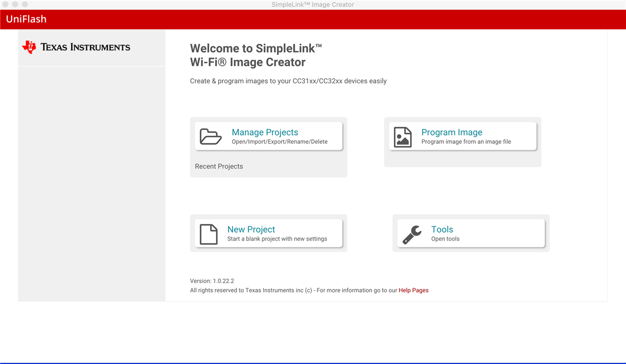The height and width of the screenshot is (364, 626).
Task: Start a New Project via its title
Action: click(251, 229)
